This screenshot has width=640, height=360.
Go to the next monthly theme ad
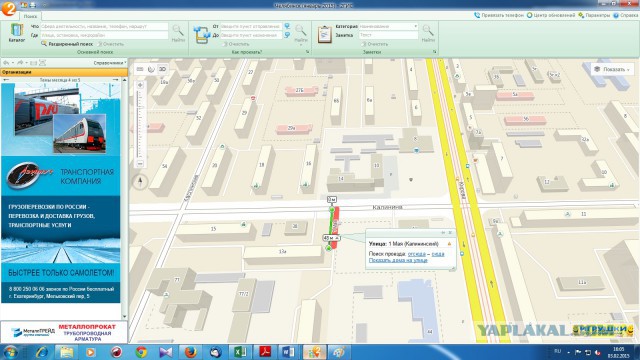pos(116,80)
